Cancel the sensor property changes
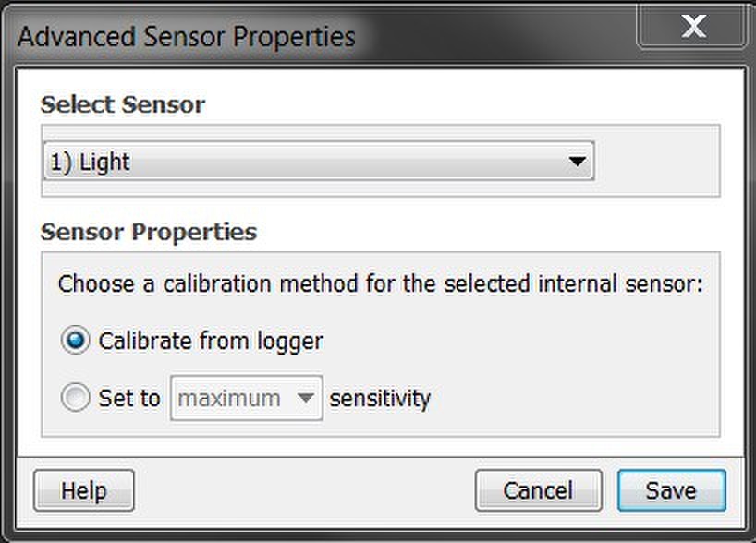The width and height of the screenshot is (756, 543). (x=538, y=490)
